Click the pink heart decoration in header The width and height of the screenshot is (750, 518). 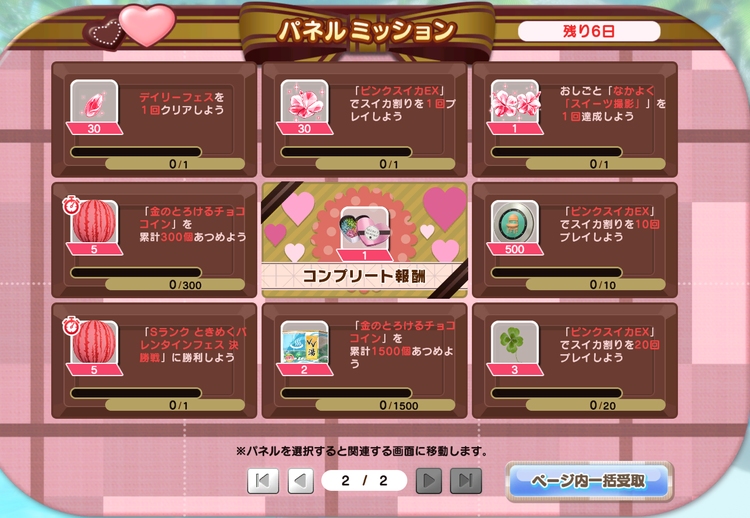pyautogui.click(x=147, y=25)
